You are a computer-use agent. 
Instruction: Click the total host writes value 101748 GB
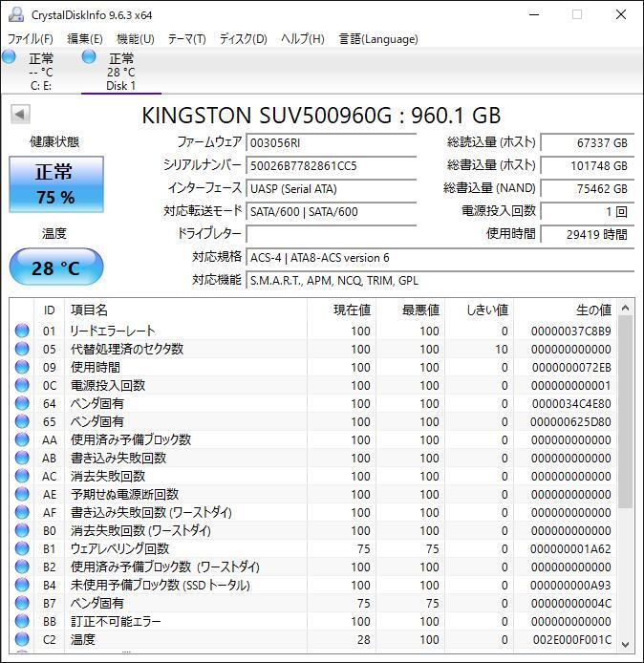588,166
